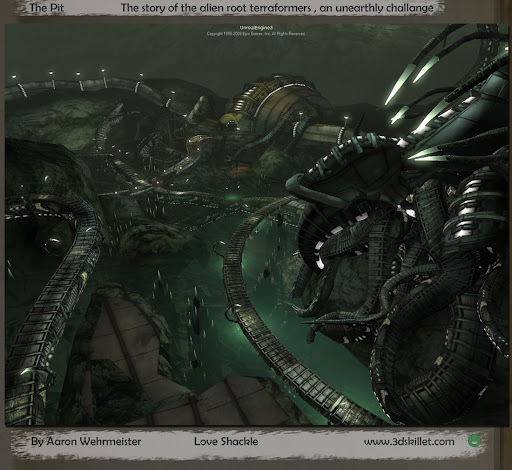Select the 'The Pit' title text
The width and height of the screenshot is (512, 470).
click(46, 8)
